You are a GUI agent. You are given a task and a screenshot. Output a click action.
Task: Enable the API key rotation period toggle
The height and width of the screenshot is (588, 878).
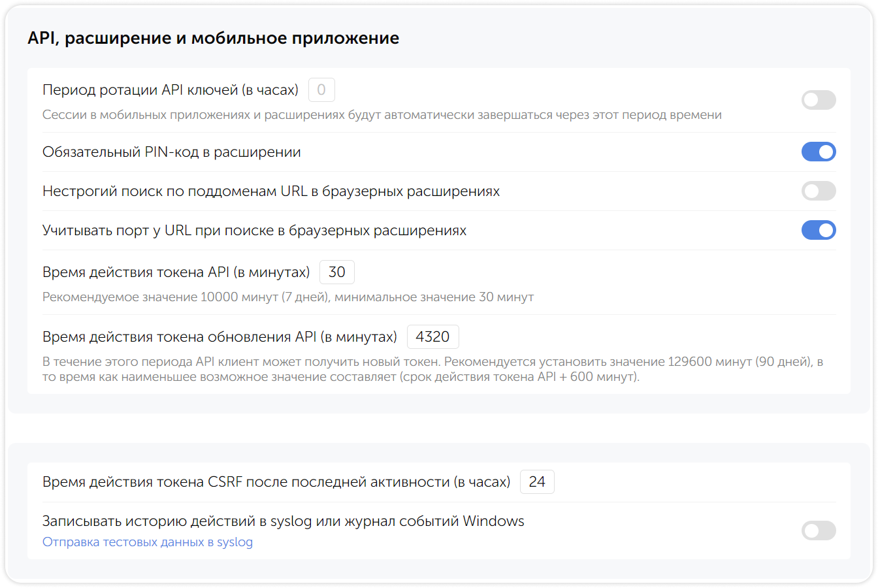click(819, 100)
